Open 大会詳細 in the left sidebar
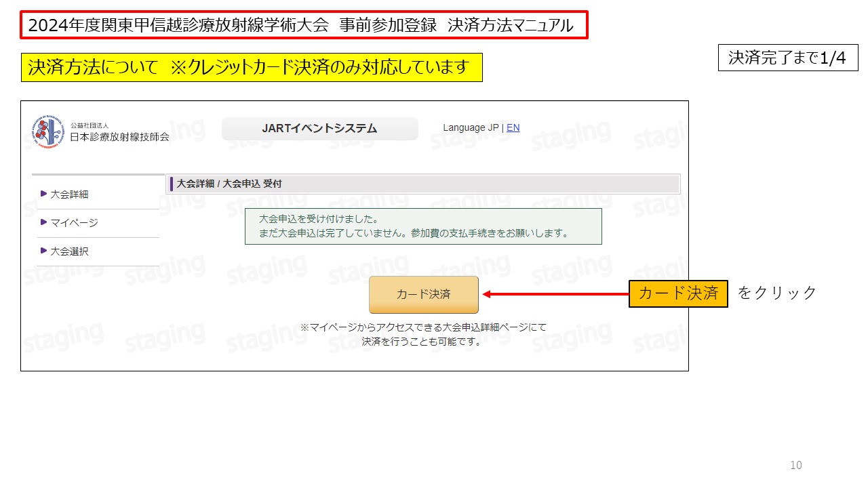 coord(69,195)
